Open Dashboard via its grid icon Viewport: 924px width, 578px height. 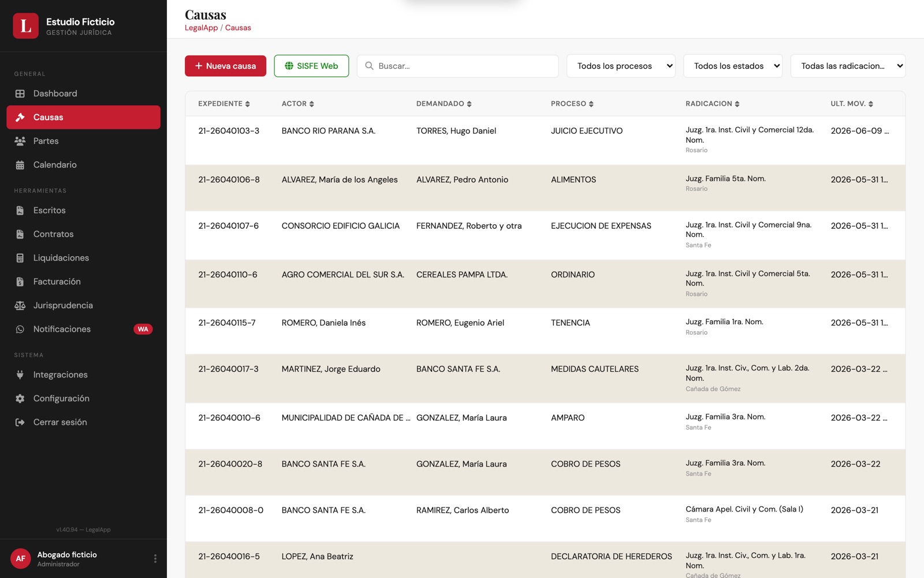[20, 94]
